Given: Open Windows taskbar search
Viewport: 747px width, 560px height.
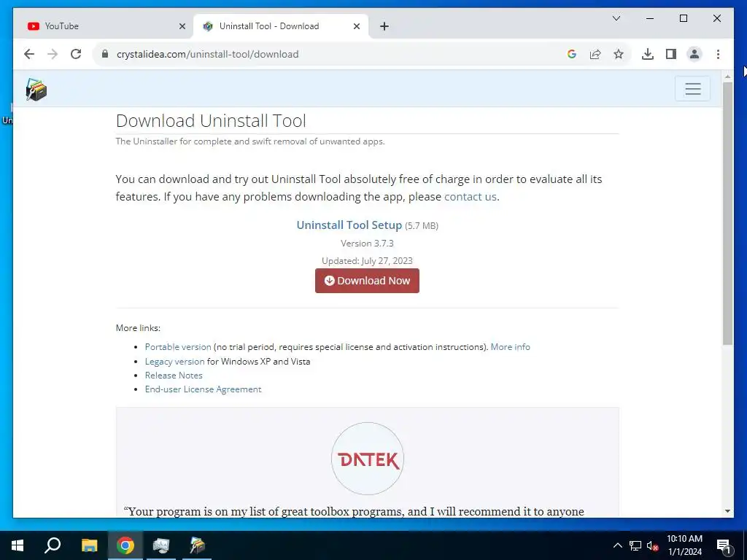Looking at the screenshot, I should (x=53, y=545).
